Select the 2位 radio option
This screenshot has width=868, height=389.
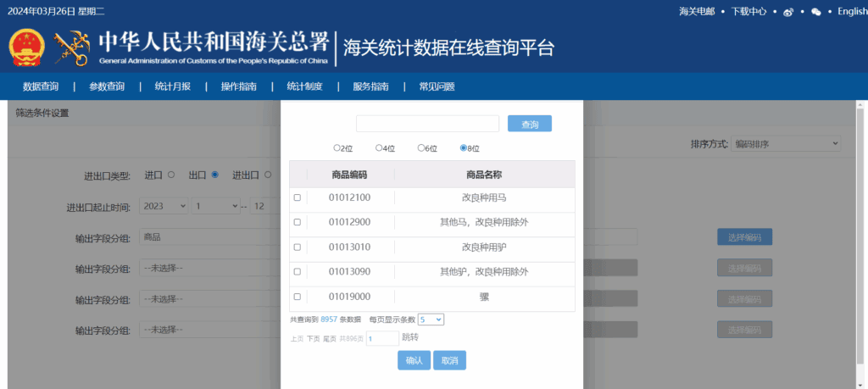337,147
